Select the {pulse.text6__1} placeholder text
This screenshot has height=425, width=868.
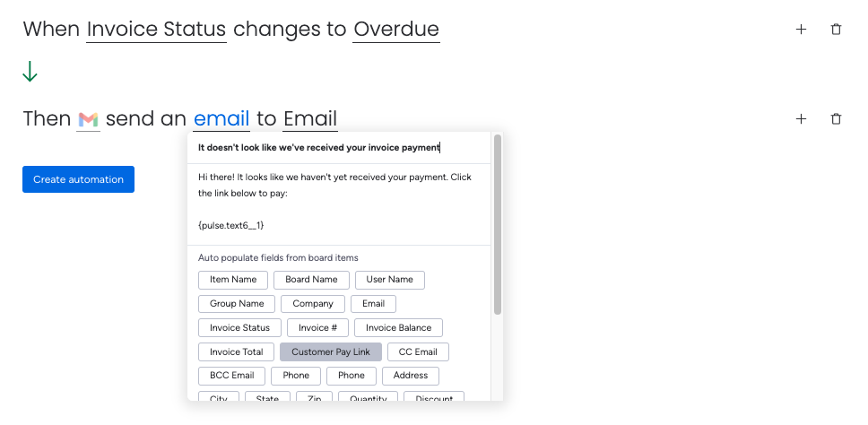(230, 225)
